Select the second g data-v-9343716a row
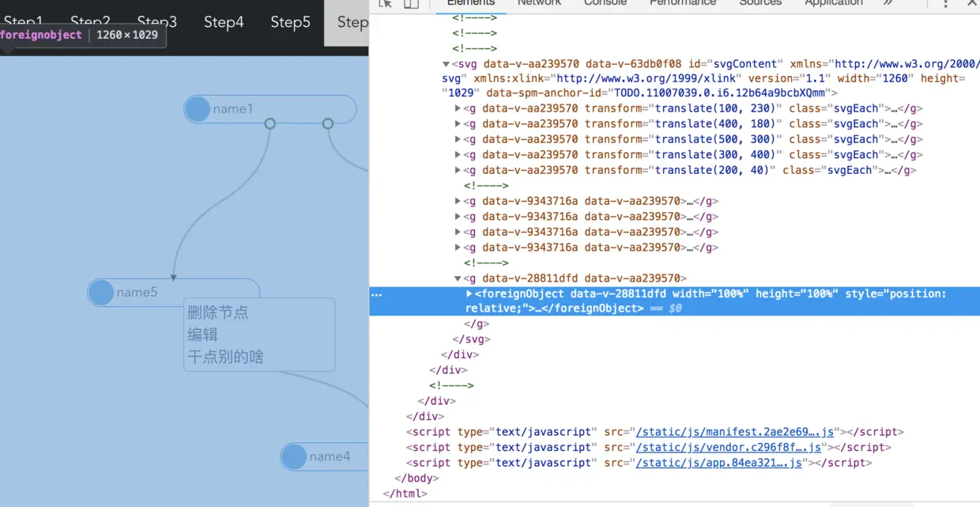Image resolution: width=980 pixels, height=507 pixels. point(590,217)
